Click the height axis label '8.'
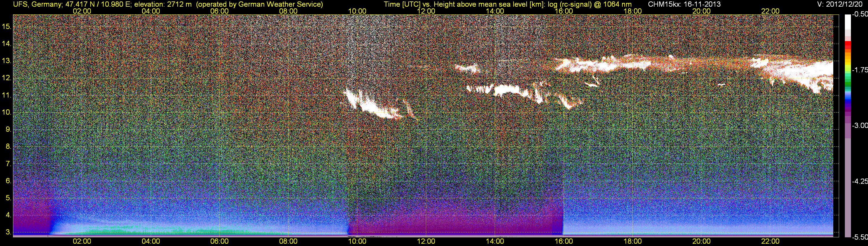This screenshot has height=246, width=868. 8,147
